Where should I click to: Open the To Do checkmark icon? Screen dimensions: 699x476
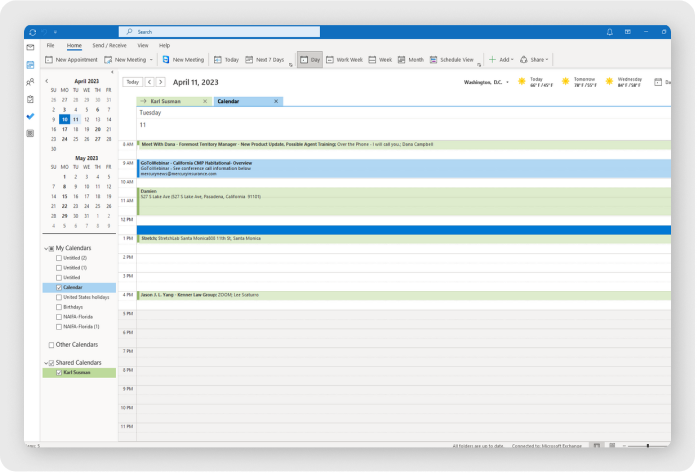coord(31,116)
